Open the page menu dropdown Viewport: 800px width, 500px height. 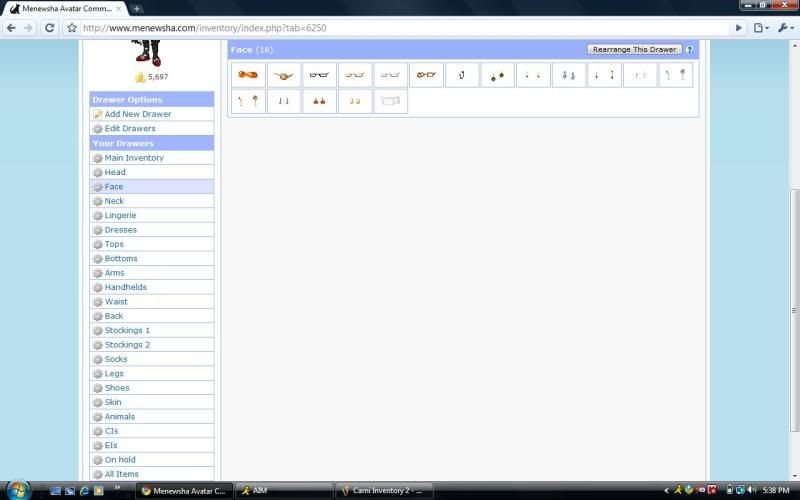761,28
